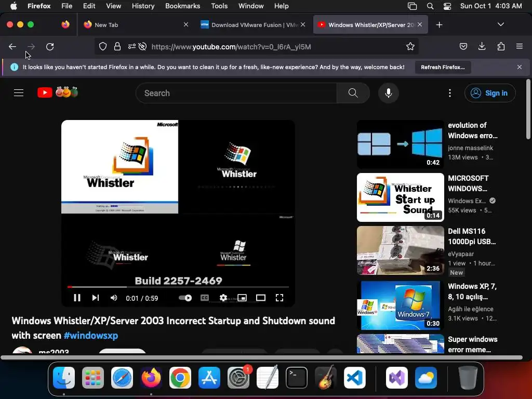Go back with the browser back arrow
Image resolution: width=532 pixels, height=399 pixels.
12,47
